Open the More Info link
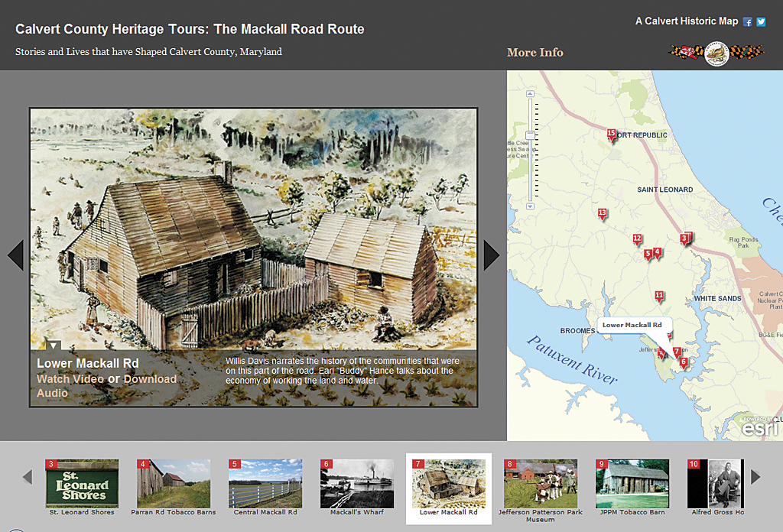 click(x=534, y=53)
